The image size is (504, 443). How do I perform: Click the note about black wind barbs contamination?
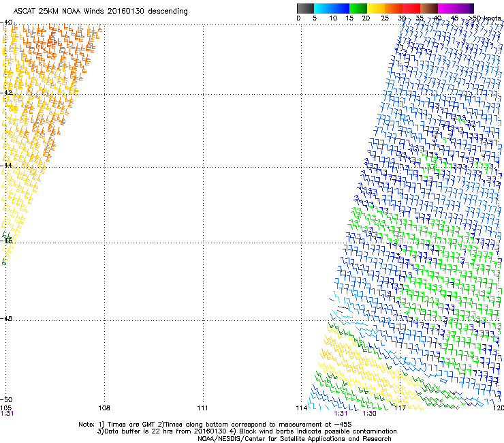[x=313, y=431]
